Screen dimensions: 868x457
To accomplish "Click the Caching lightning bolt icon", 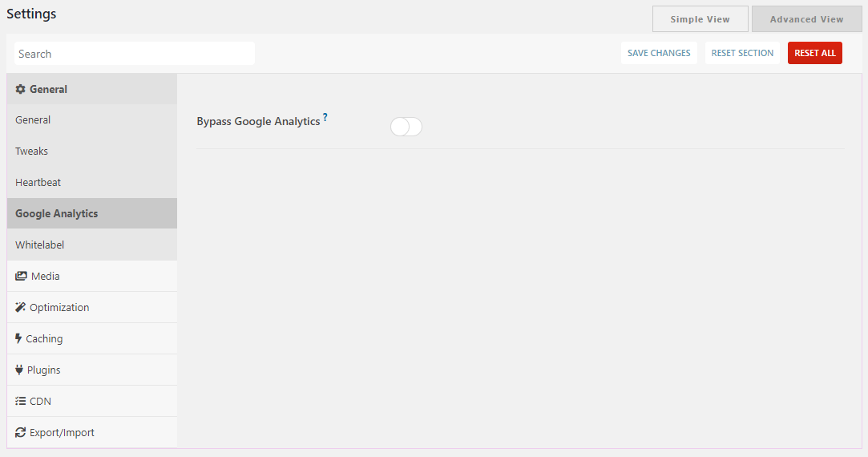I will click(18, 338).
